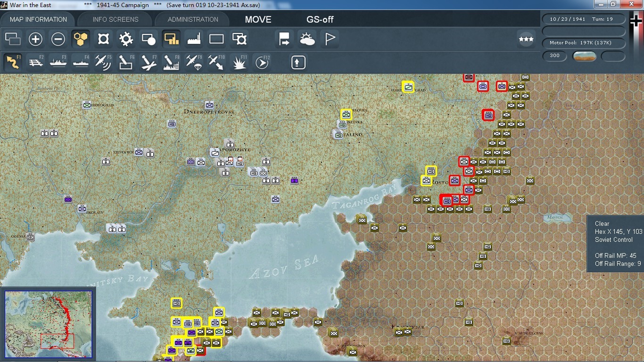Select the F8 bomb-over-city mode
The width and height of the screenshot is (644, 362).
[171, 62]
